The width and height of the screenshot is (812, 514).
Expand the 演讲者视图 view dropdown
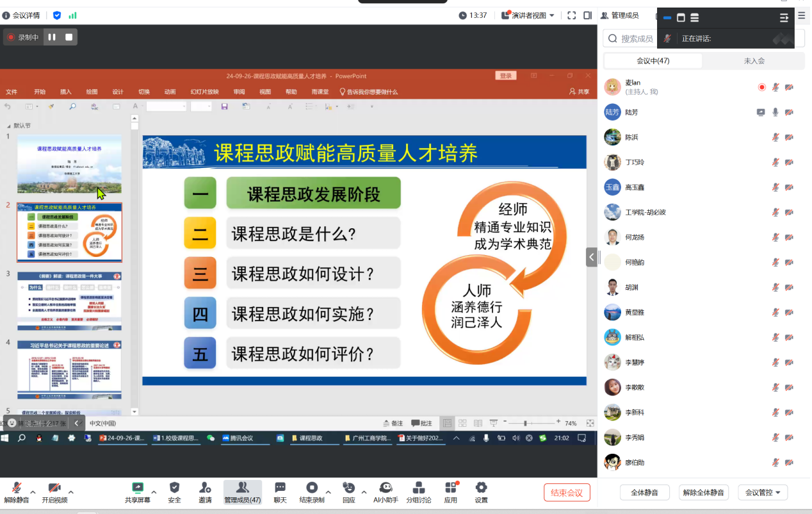pyautogui.click(x=551, y=15)
